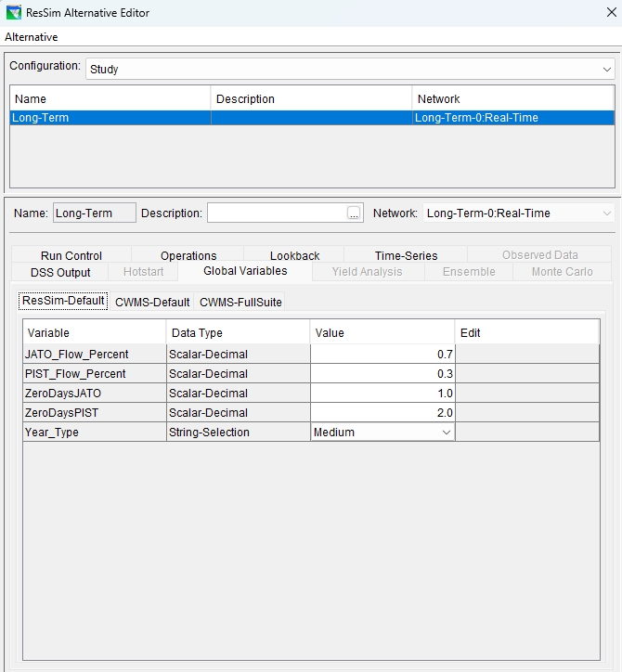622x672 pixels.
Task: Switch to CWMS-Default sub-tab
Action: click(152, 302)
